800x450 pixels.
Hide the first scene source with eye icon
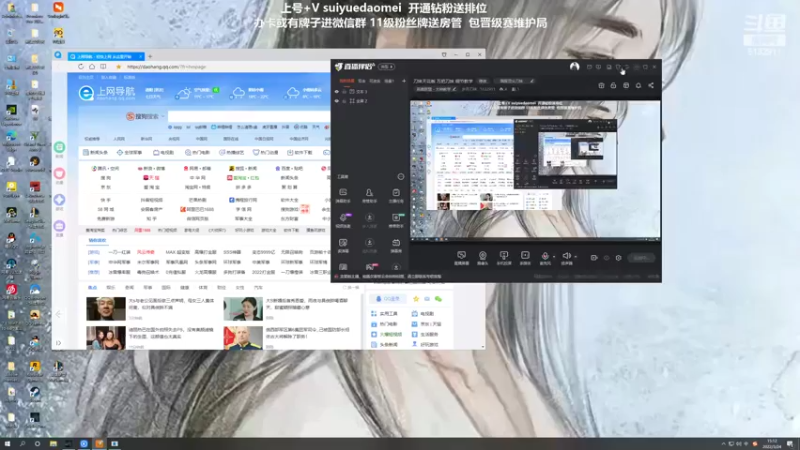[x=337, y=92]
